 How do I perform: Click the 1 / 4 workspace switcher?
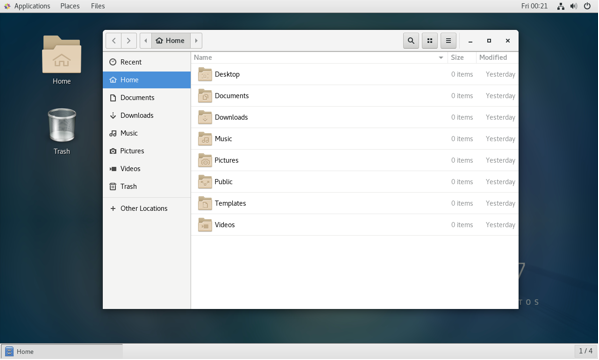pos(585,351)
